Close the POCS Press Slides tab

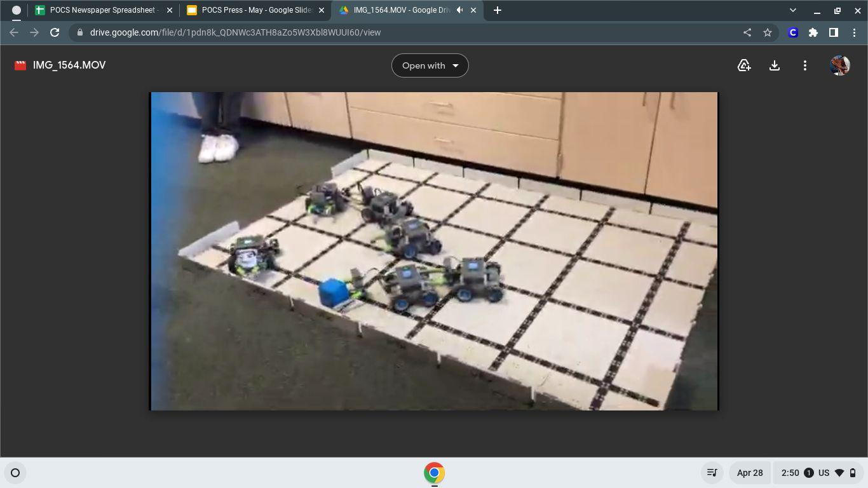[x=322, y=10]
